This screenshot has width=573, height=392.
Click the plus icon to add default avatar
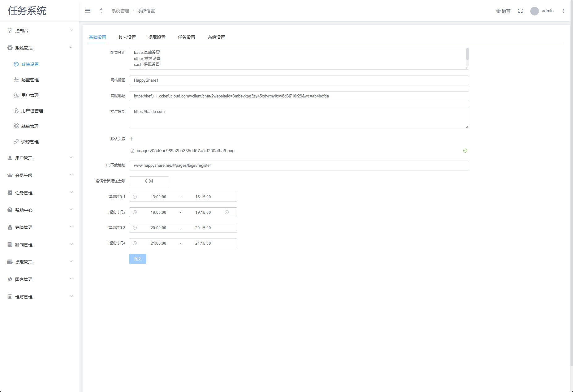(x=131, y=139)
